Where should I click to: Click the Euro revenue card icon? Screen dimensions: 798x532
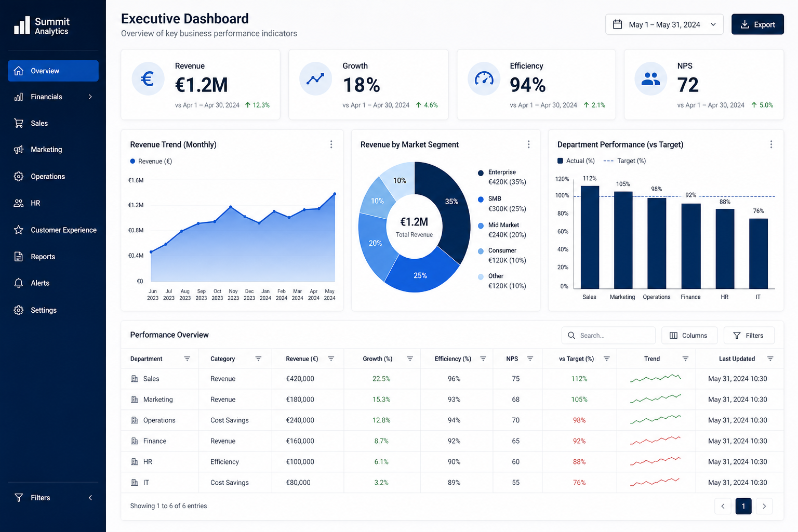148,79
